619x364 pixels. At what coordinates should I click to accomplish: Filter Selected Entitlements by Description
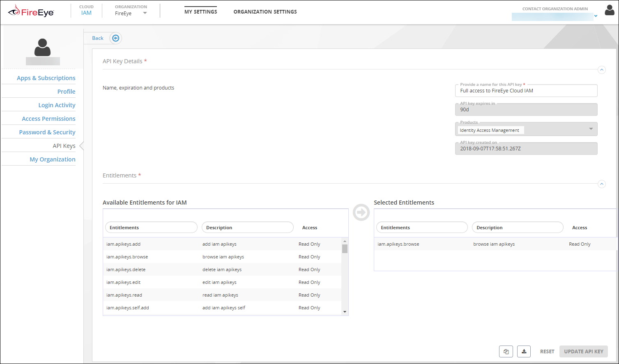(x=518, y=228)
